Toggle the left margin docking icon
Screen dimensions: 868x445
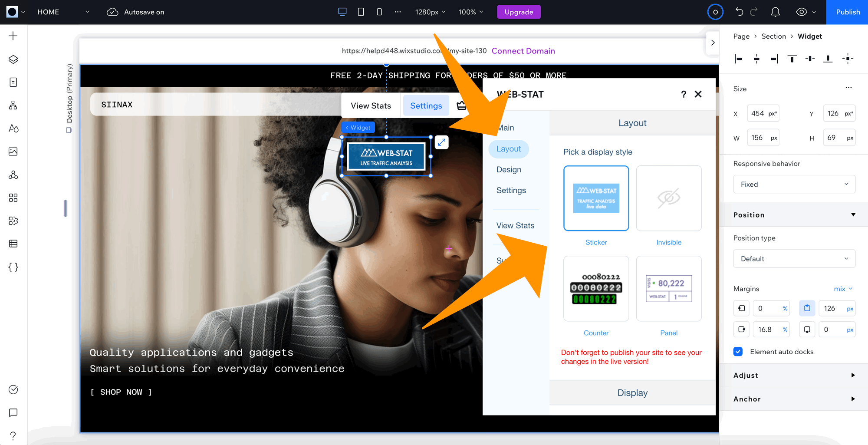741,308
